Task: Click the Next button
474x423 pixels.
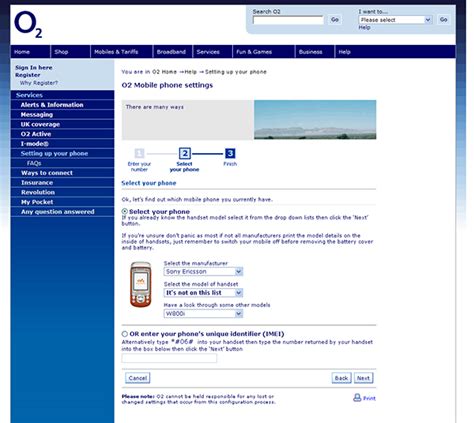Action: [363, 378]
